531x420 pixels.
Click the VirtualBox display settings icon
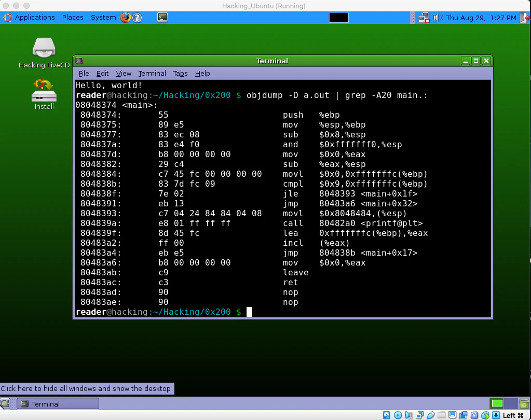453,415
